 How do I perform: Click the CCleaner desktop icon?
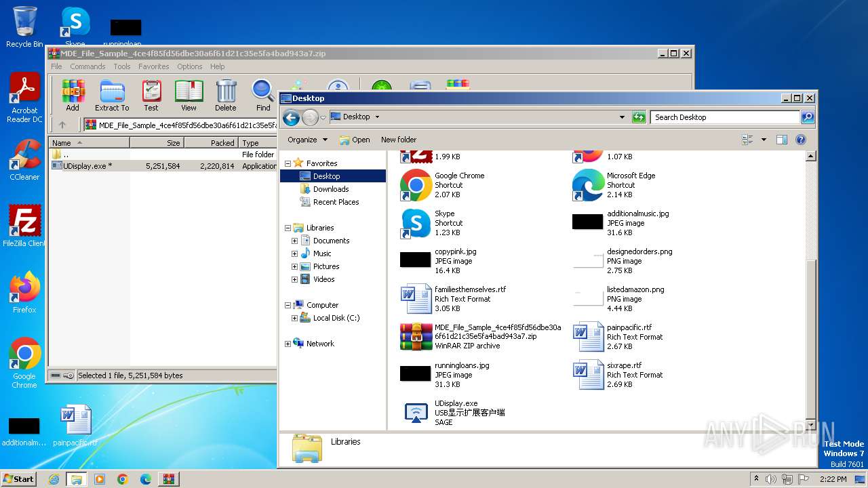(x=24, y=160)
